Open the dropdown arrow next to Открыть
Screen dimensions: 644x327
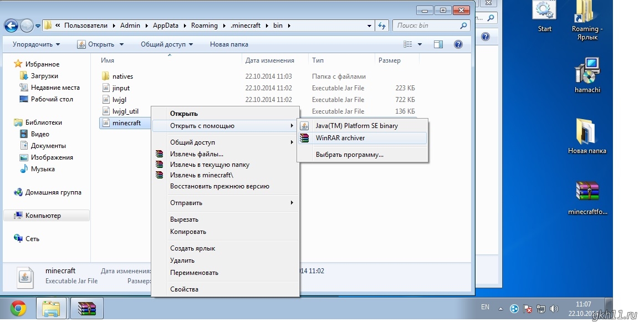[121, 44]
